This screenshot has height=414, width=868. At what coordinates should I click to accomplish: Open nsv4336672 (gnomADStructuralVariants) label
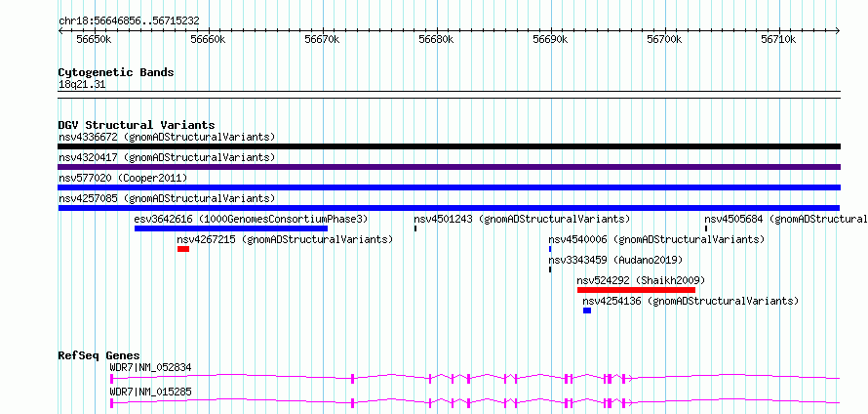[x=167, y=137]
